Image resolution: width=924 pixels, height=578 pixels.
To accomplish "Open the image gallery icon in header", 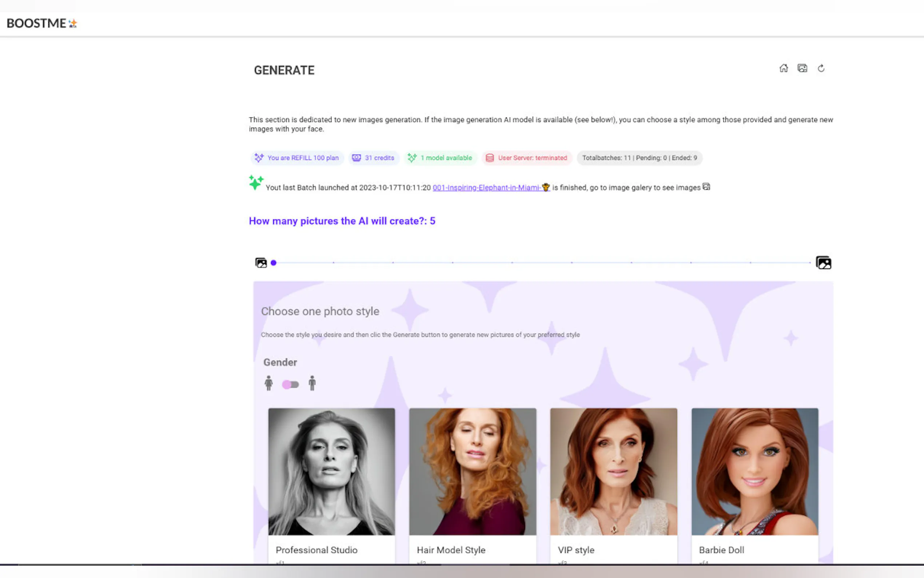I will point(802,68).
